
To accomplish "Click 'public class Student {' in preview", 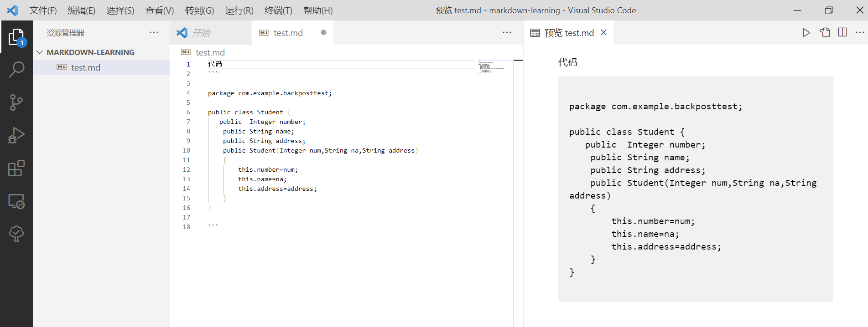I will 627,132.
